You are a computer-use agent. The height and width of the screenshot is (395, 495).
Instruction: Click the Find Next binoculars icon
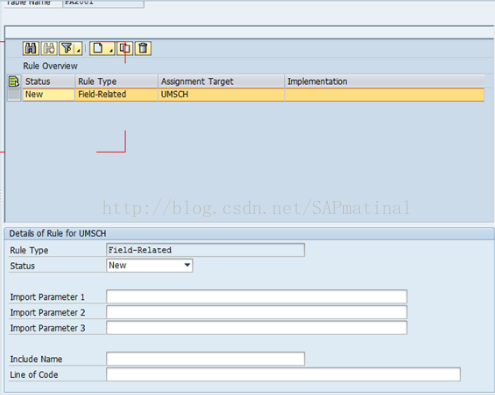[49, 48]
